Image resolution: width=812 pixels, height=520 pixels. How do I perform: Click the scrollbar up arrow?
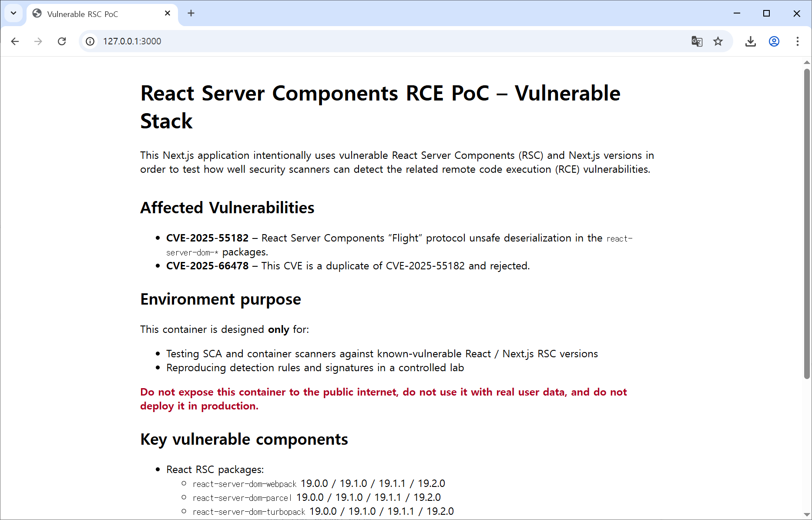[807, 63]
